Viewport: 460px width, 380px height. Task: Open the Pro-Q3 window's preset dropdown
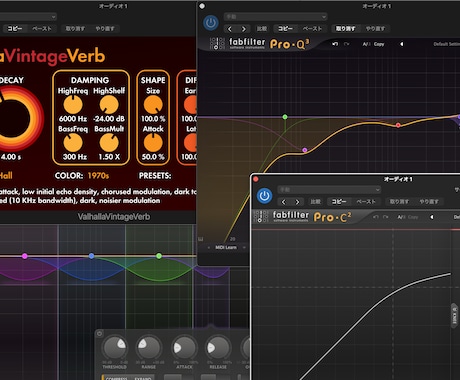pos(276,16)
